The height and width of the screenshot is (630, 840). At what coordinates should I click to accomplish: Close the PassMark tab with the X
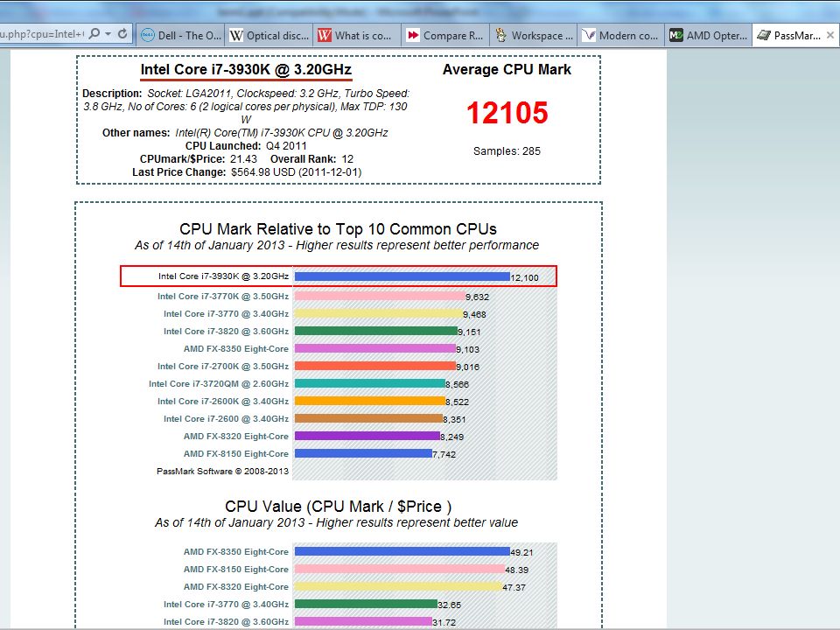pyautogui.click(x=829, y=35)
